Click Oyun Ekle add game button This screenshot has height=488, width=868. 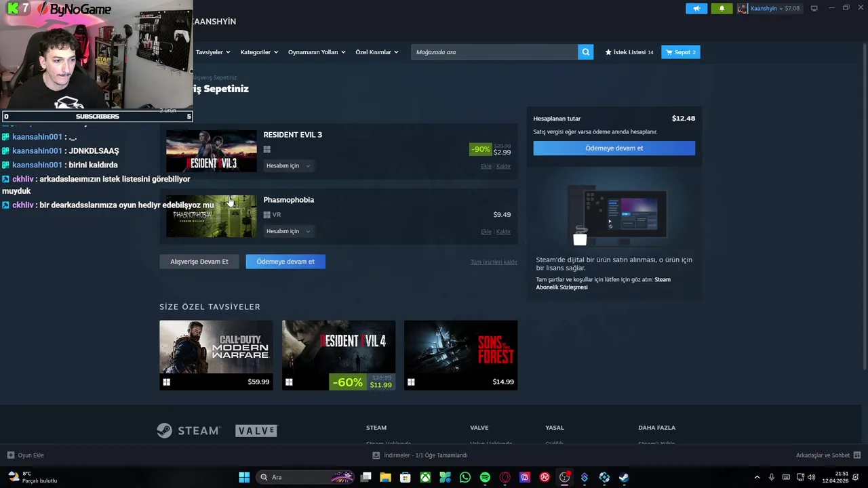[25, 455]
